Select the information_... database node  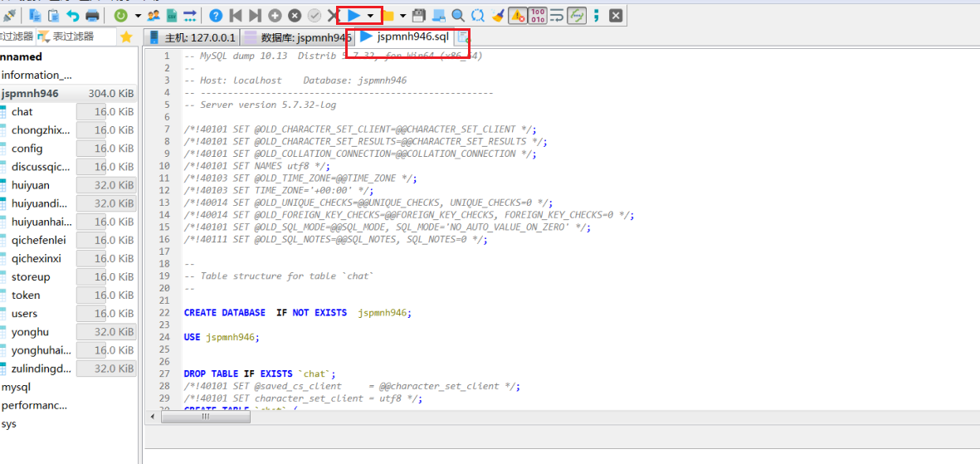click(37, 75)
